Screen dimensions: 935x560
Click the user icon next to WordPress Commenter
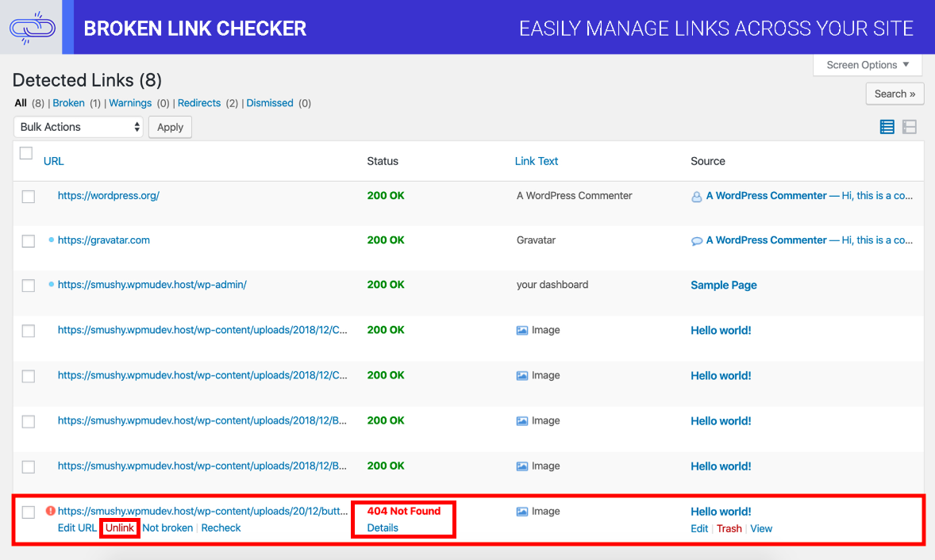coord(697,196)
